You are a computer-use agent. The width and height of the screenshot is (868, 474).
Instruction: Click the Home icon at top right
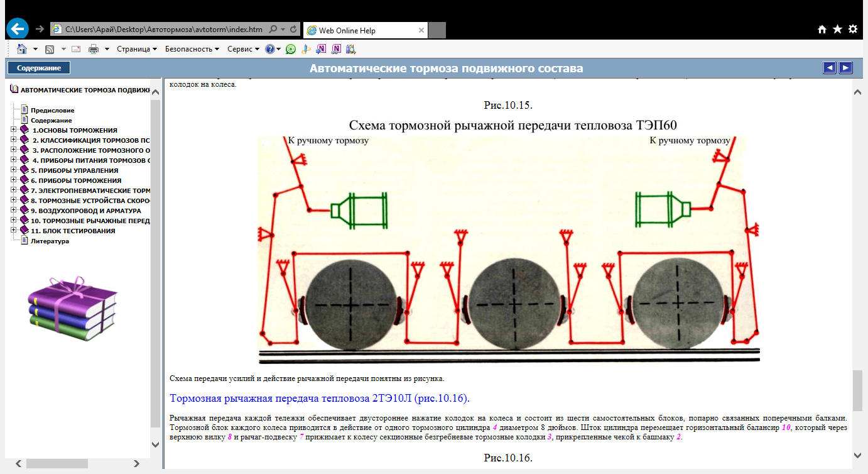822,29
